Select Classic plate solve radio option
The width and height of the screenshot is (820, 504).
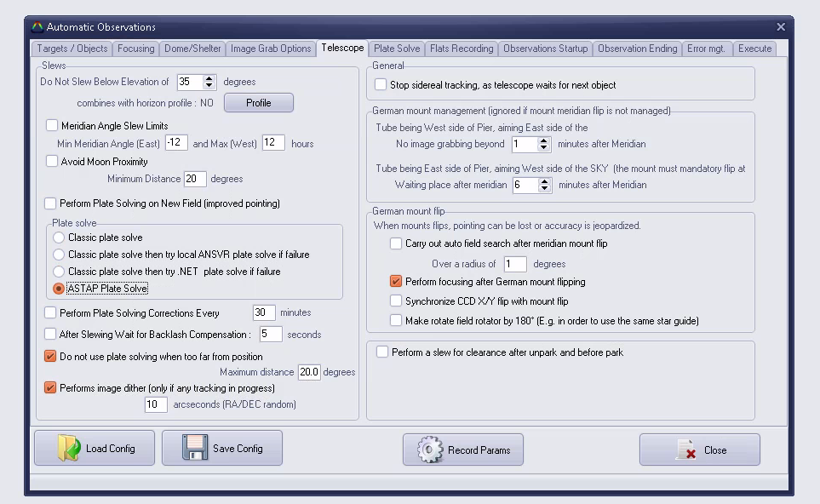point(59,238)
